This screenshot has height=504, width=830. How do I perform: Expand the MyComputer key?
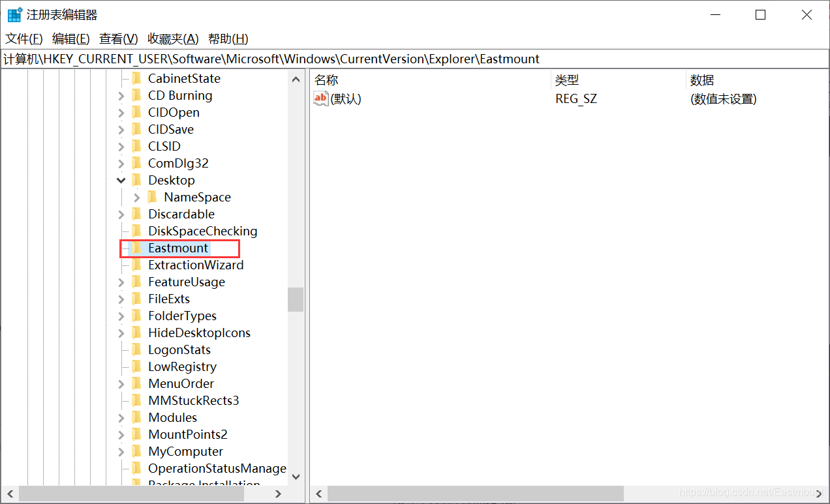coord(121,452)
